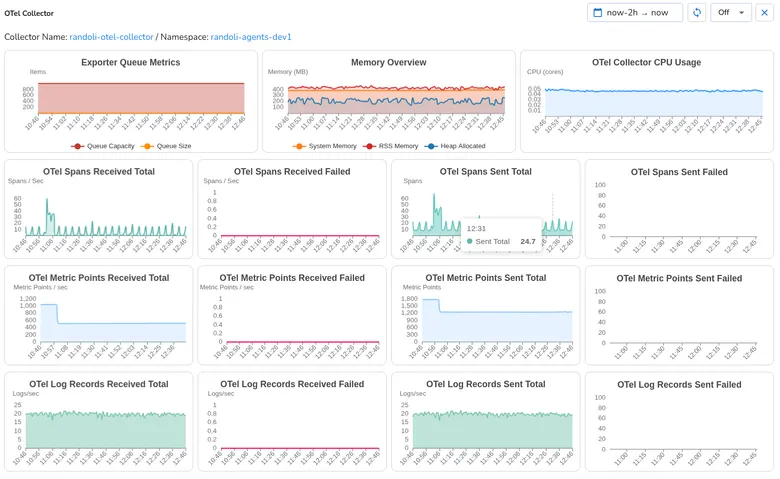Image resolution: width=780 pixels, height=479 pixels.
Task: Open the time range picker now-2h to now
Action: [635, 12]
